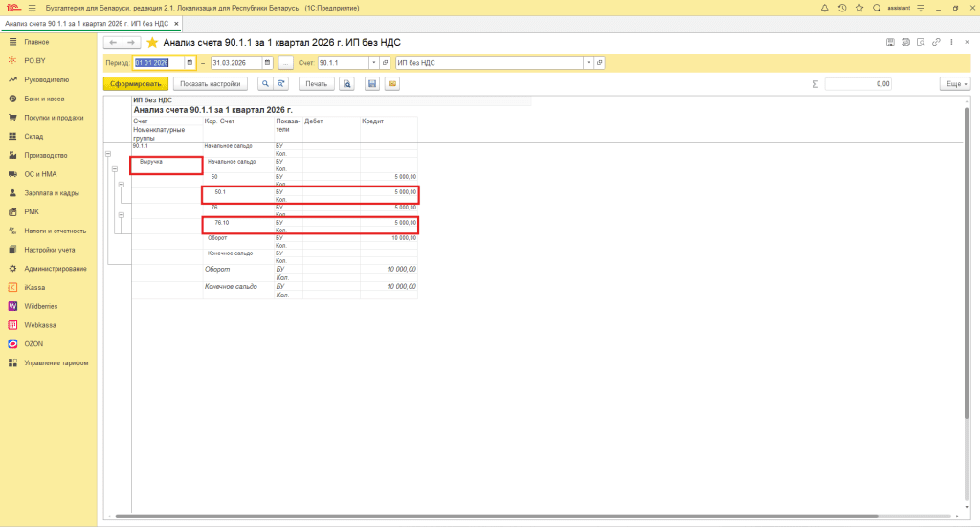Click the print preview icon beside Печать

coord(346,84)
